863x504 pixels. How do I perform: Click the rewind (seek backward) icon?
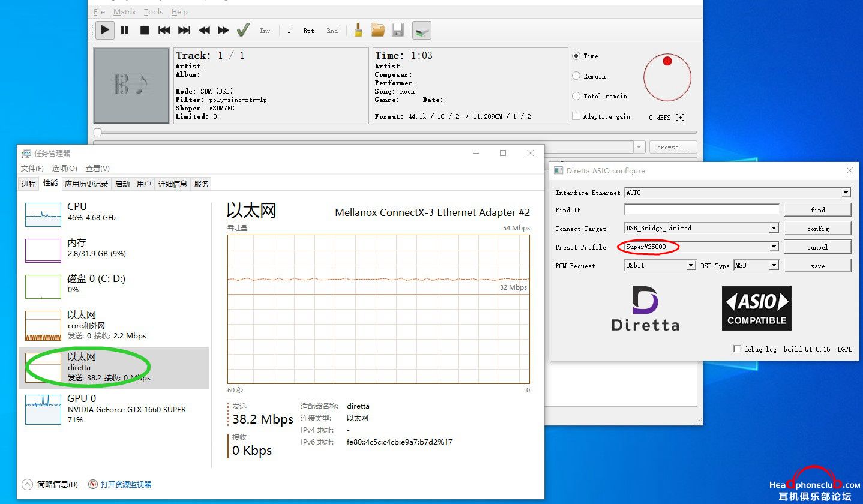click(204, 30)
